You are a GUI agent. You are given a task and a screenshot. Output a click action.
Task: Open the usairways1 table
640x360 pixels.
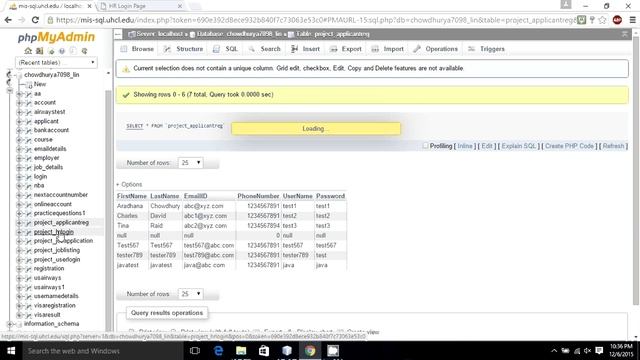(49, 287)
